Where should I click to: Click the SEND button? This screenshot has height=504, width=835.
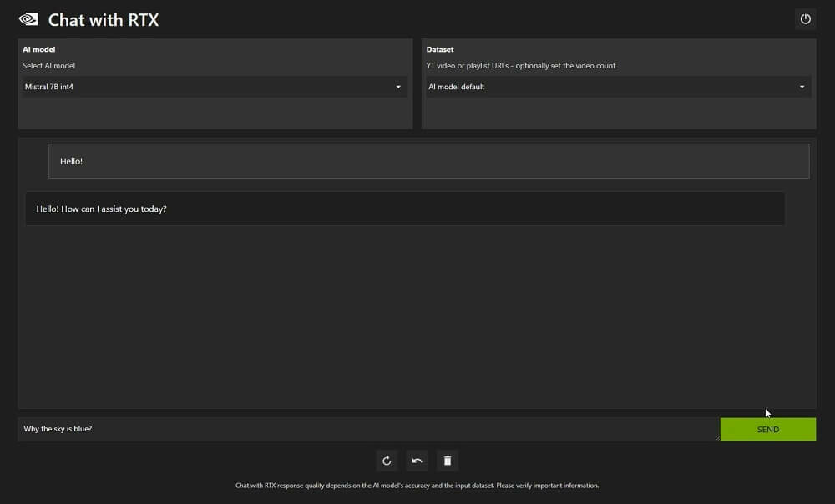click(x=768, y=429)
